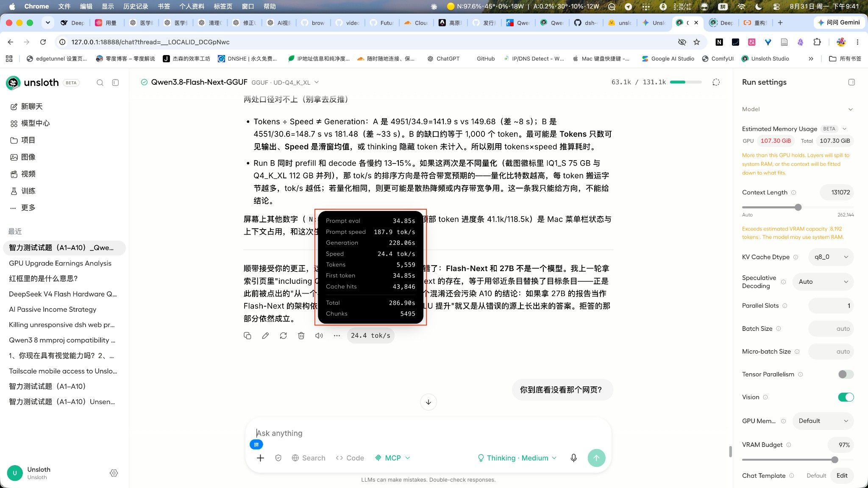
Task: Open AI Passive Income Strategy chat
Action: (53, 309)
